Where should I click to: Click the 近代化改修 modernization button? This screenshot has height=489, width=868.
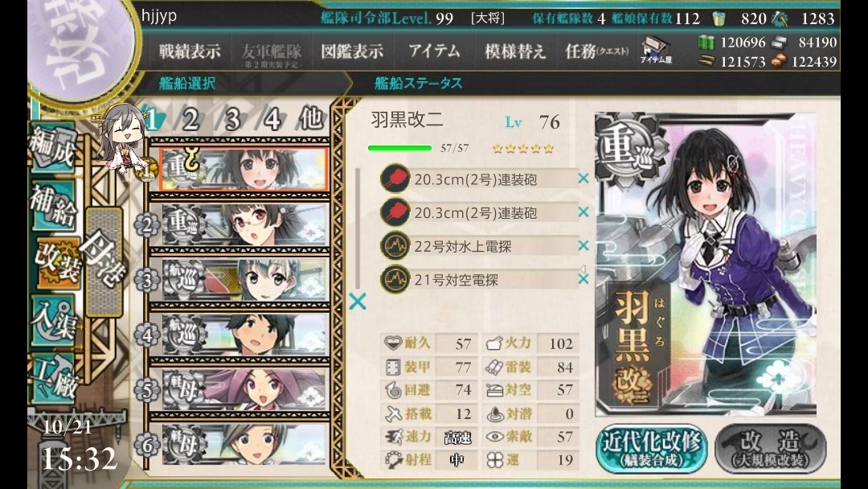(x=652, y=449)
